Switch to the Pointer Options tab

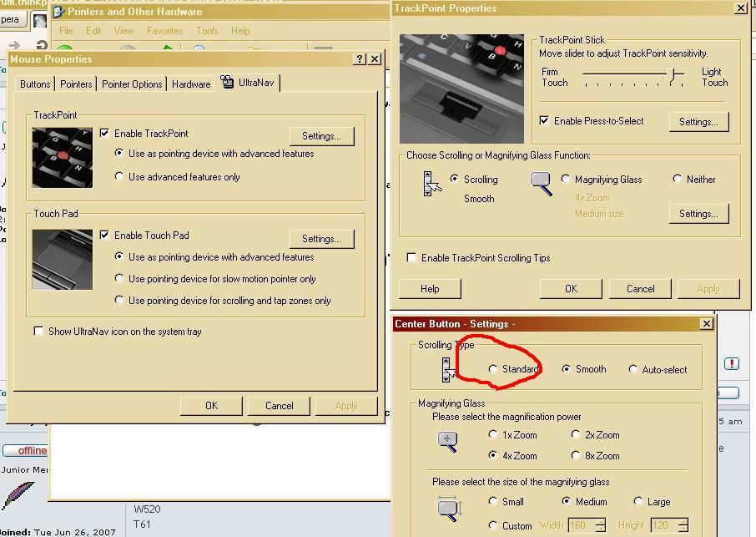point(132,84)
